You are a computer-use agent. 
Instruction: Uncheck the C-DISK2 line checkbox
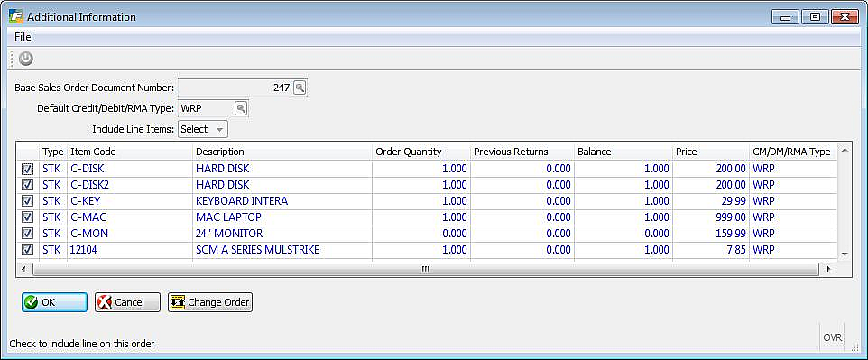coord(28,185)
